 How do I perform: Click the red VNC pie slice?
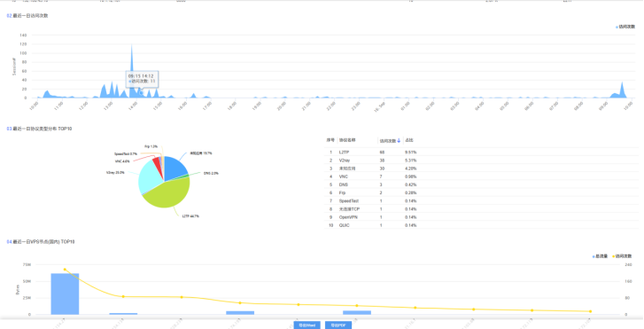[158, 163]
